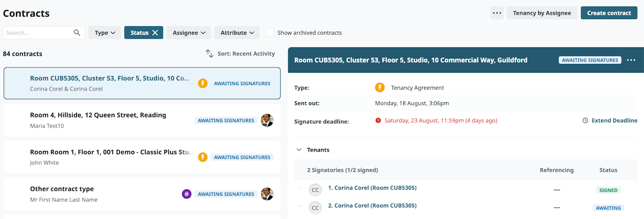Collapse the Tenants section

[299, 150]
